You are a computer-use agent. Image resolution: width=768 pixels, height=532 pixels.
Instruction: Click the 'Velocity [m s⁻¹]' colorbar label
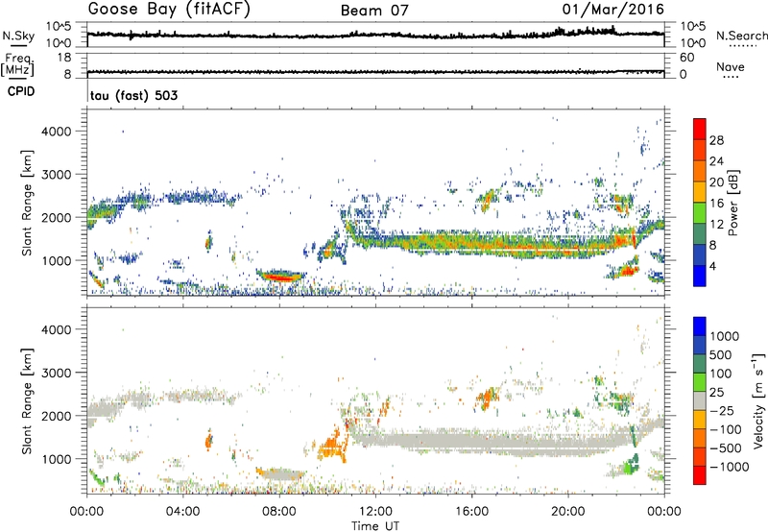pos(758,400)
